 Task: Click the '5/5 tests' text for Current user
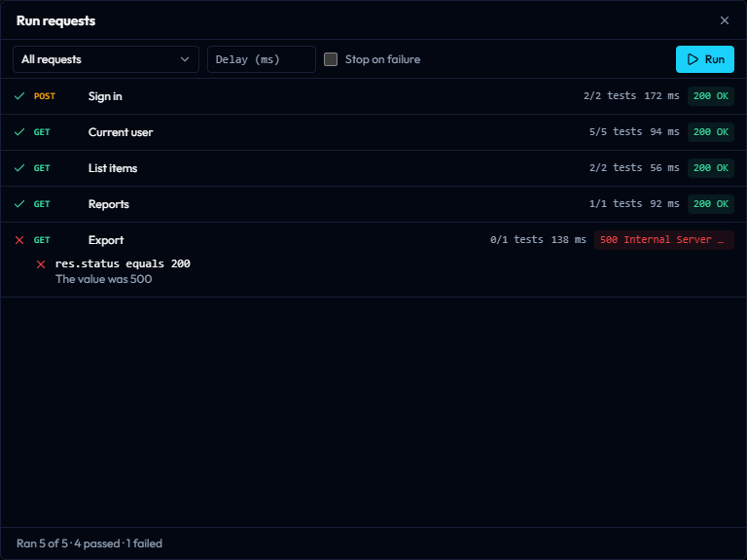click(x=616, y=132)
